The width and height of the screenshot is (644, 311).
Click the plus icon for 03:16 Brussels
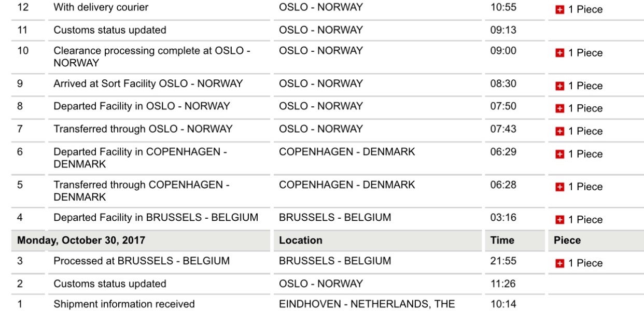tap(561, 220)
